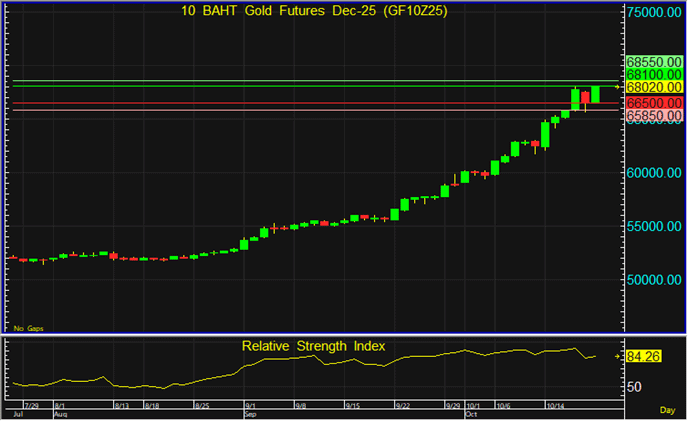Viewport: 688px width, 421px height.
Task: Select the bright green 68100.00 price label
Action: [x=654, y=75]
